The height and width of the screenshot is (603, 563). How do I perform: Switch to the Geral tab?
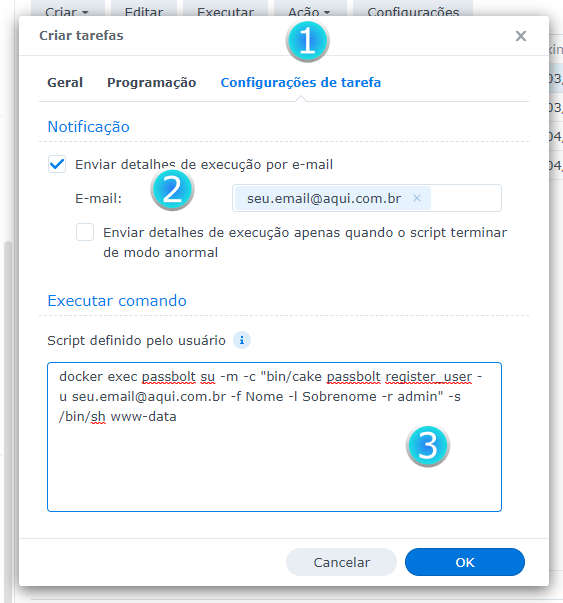[x=65, y=82]
